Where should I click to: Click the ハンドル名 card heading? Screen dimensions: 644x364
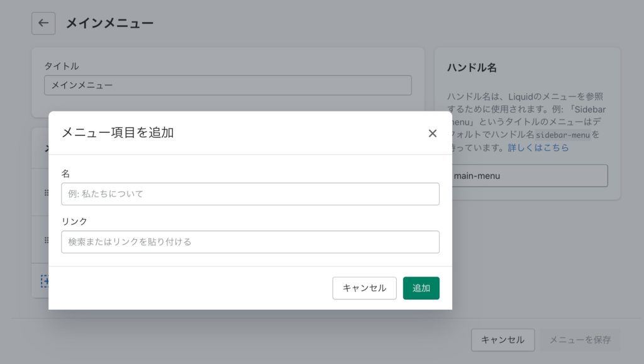(x=472, y=67)
